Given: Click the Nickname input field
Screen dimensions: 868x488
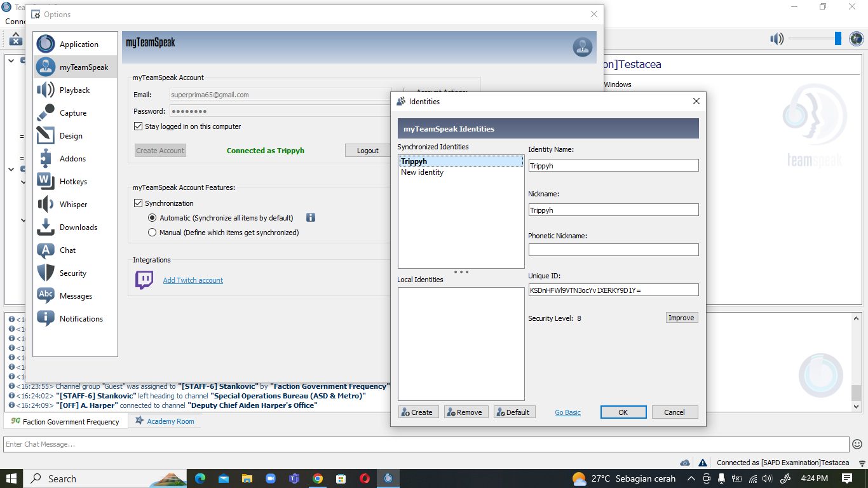Looking at the screenshot, I should [613, 210].
